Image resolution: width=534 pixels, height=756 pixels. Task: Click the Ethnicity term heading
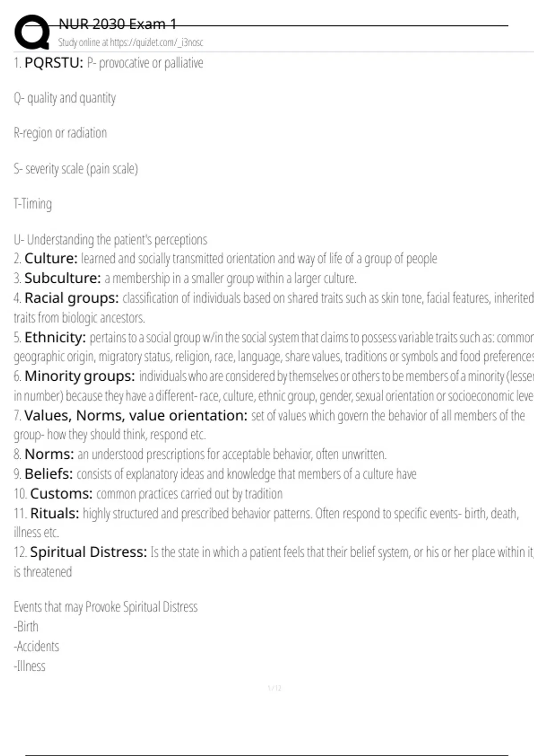pyautogui.click(x=55, y=338)
